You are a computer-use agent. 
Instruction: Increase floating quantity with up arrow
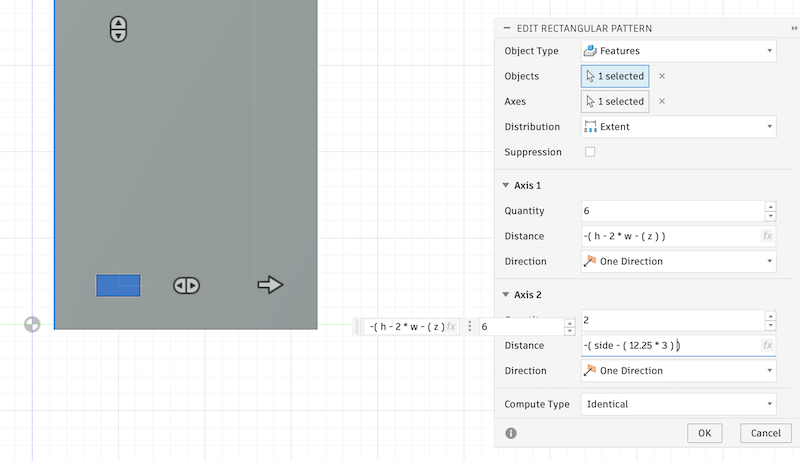click(x=569, y=323)
